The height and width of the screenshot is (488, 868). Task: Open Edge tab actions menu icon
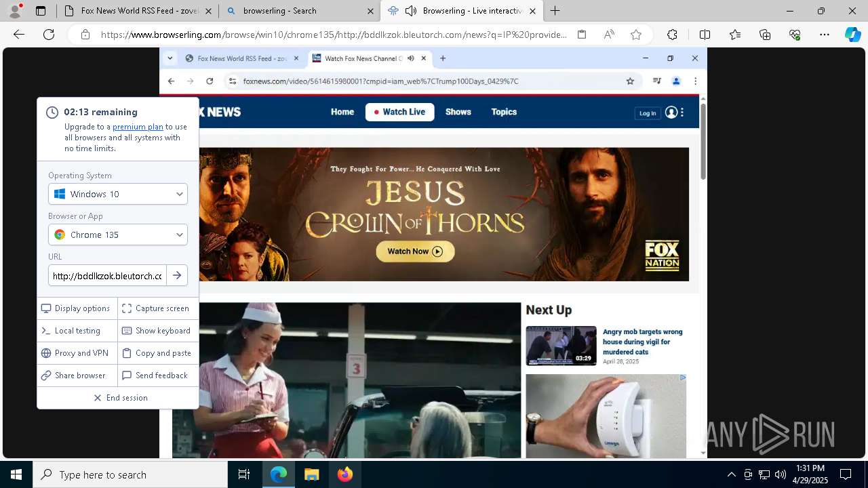(41, 11)
